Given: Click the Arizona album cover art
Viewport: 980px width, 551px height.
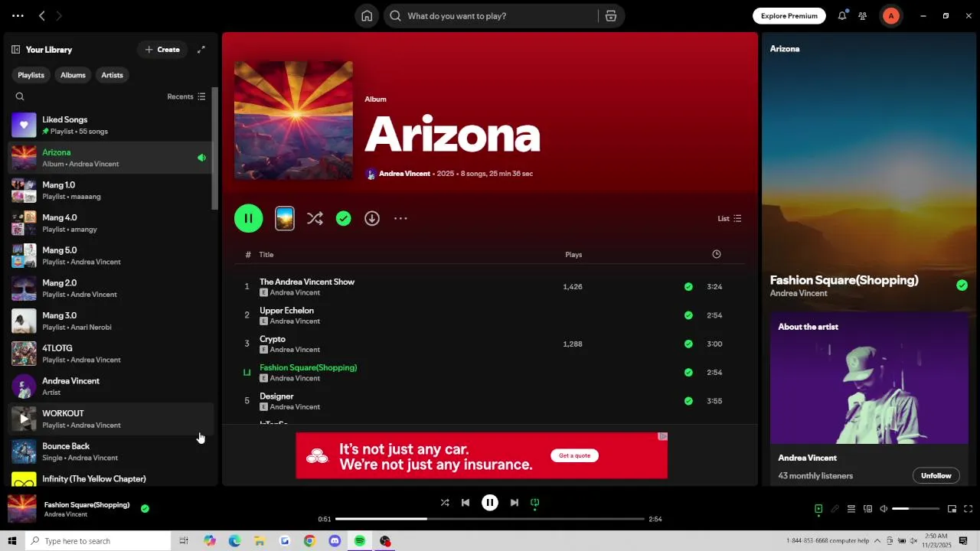Looking at the screenshot, I should 294,120.
